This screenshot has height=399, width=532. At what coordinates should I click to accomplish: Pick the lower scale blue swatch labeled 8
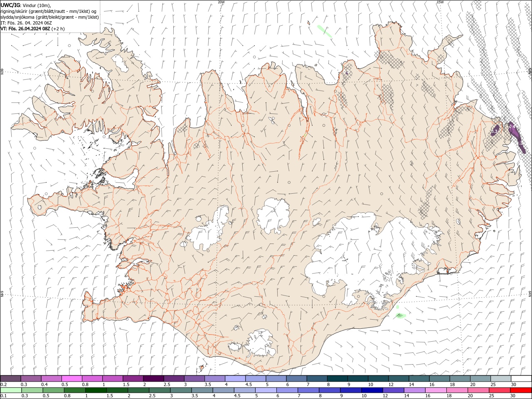click(330, 390)
